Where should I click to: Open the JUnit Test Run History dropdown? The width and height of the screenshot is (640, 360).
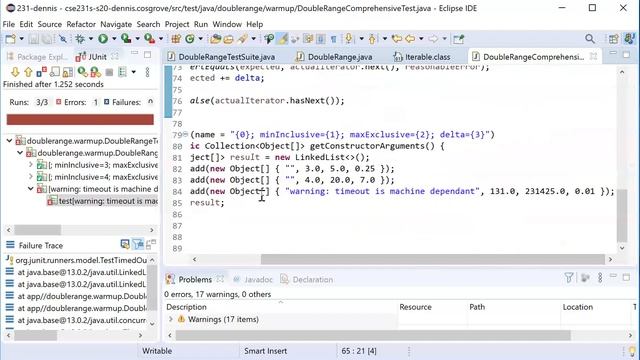[x=133, y=72]
